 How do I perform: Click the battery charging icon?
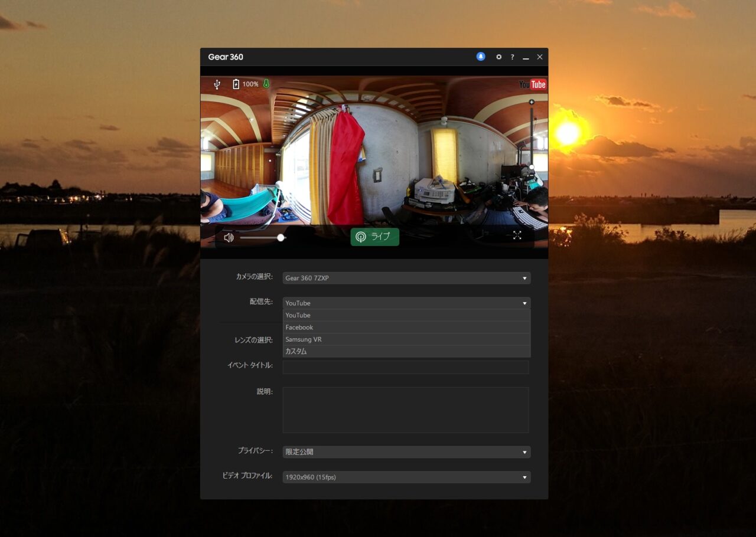point(236,84)
